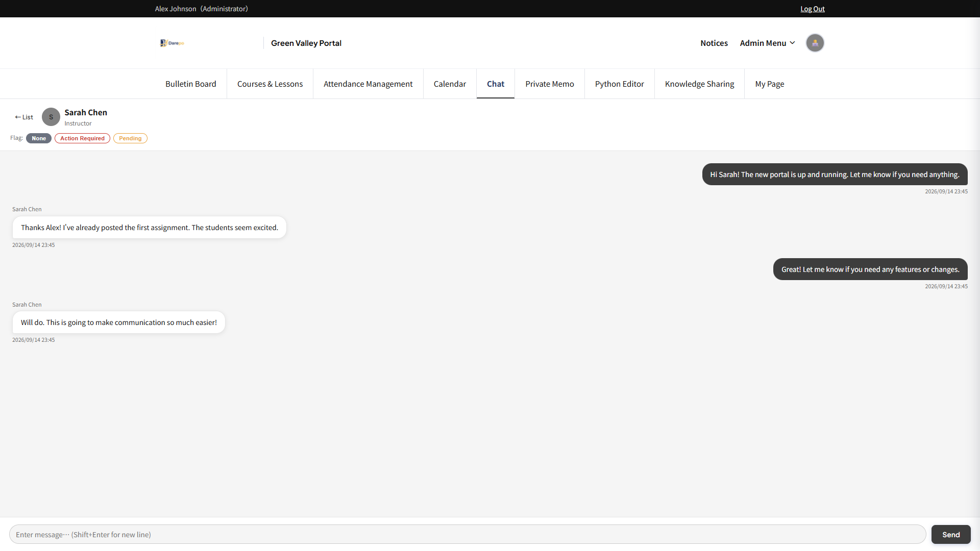Open the Notices page
Screen dimensions: 980x551
click(x=714, y=43)
